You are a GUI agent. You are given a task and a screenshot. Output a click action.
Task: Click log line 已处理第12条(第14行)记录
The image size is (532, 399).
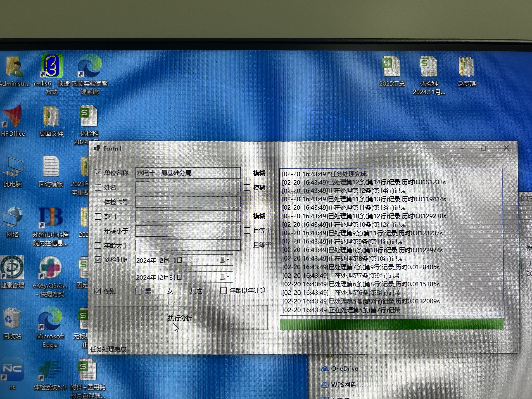pyautogui.click(x=364, y=182)
